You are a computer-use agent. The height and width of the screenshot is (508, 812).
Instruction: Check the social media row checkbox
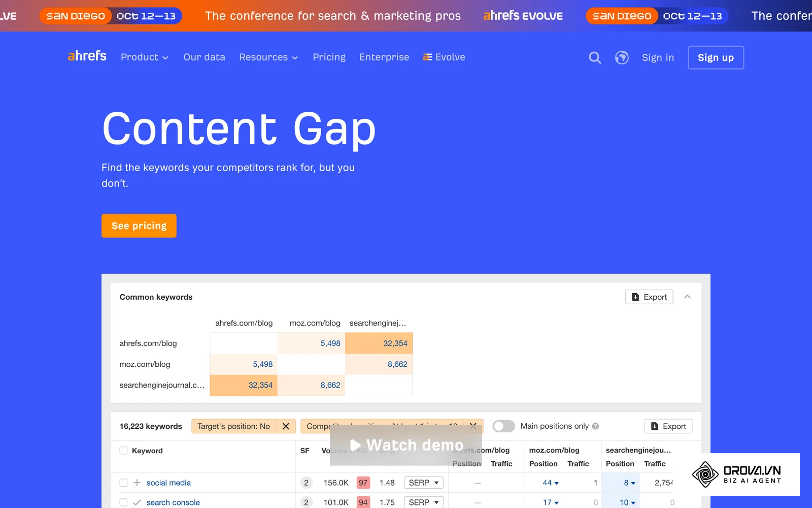click(x=123, y=483)
